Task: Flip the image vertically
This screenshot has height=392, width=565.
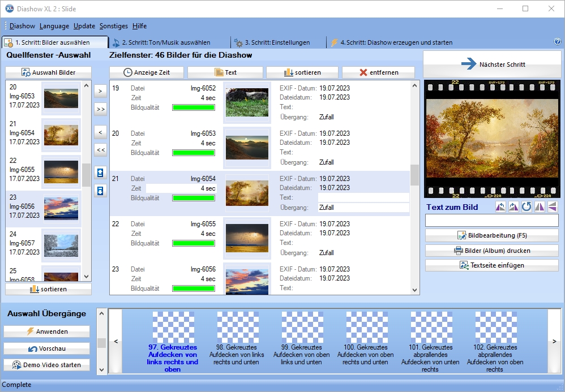Action: [553, 206]
